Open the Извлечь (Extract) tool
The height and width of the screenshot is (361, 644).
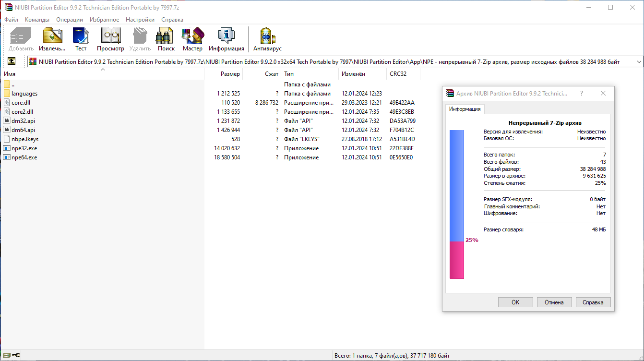[x=51, y=38]
